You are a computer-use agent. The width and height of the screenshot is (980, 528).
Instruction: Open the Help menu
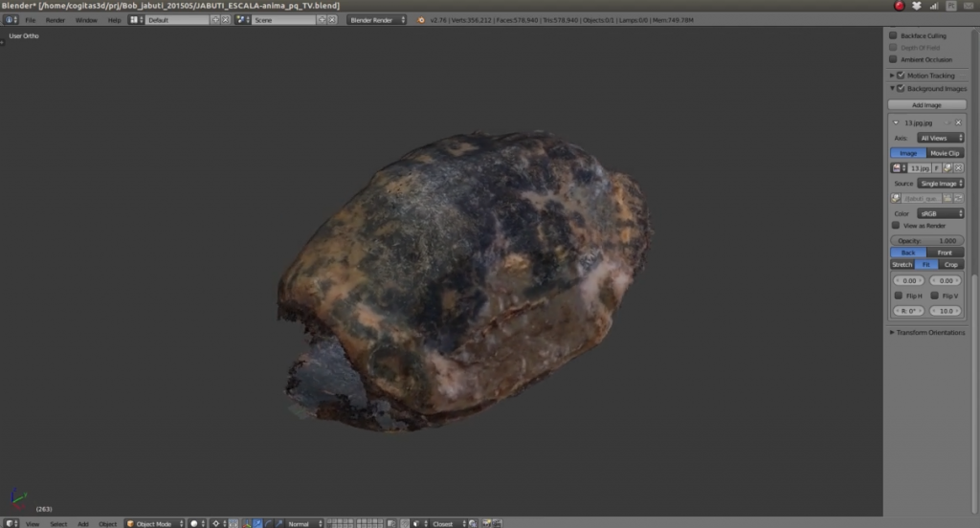[115, 20]
